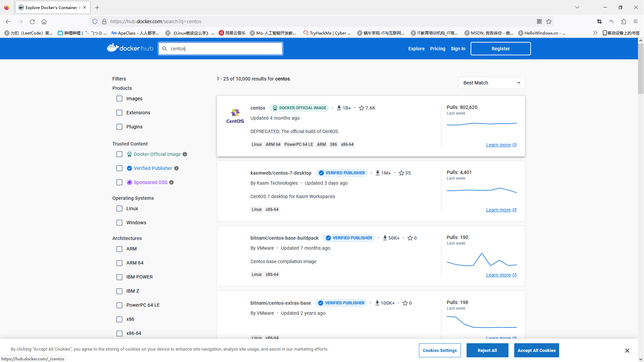Viewport: 644px width, 362px height.
Task: Click the browser address bar URL
Action: click(156, 21)
